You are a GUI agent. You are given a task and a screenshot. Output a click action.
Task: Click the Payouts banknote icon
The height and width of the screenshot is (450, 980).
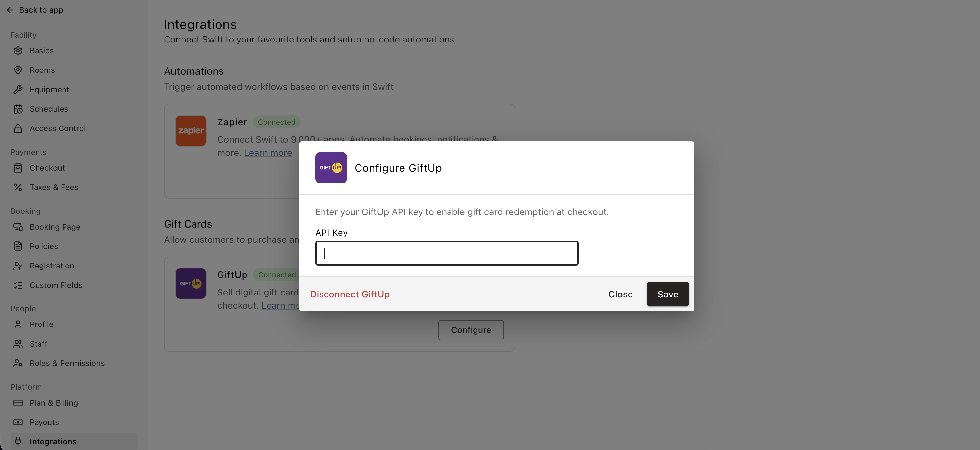click(18, 422)
